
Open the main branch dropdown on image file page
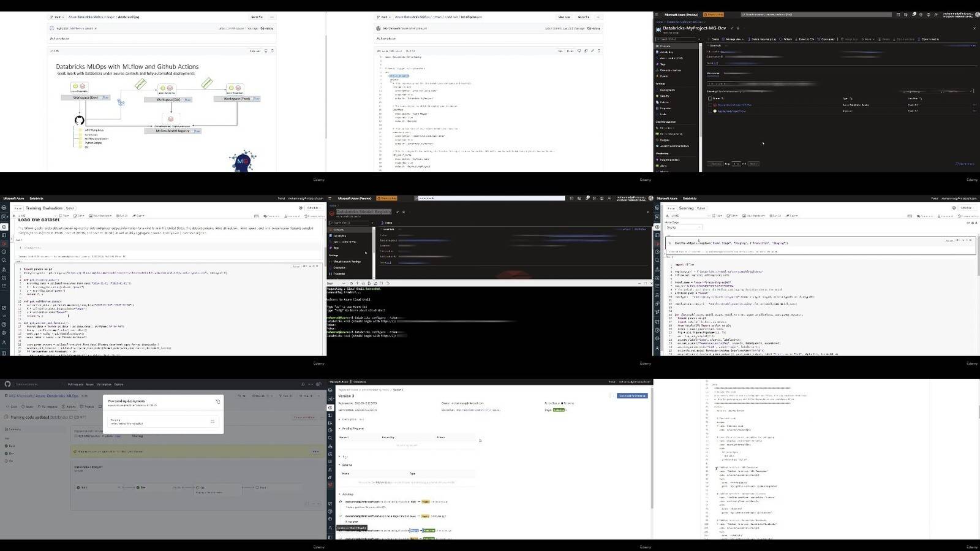tap(57, 17)
